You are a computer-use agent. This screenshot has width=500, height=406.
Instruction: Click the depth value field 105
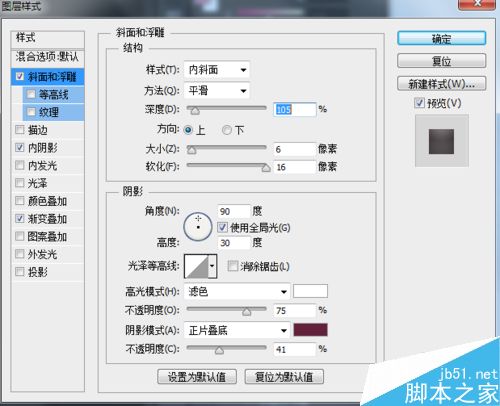[x=294, y=109]
